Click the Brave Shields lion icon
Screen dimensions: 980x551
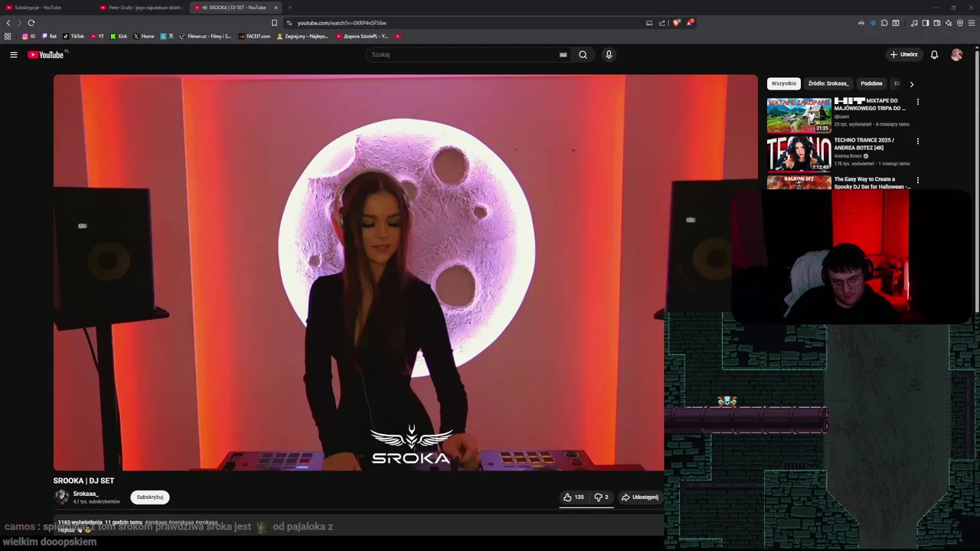click(x=676, y=23)
